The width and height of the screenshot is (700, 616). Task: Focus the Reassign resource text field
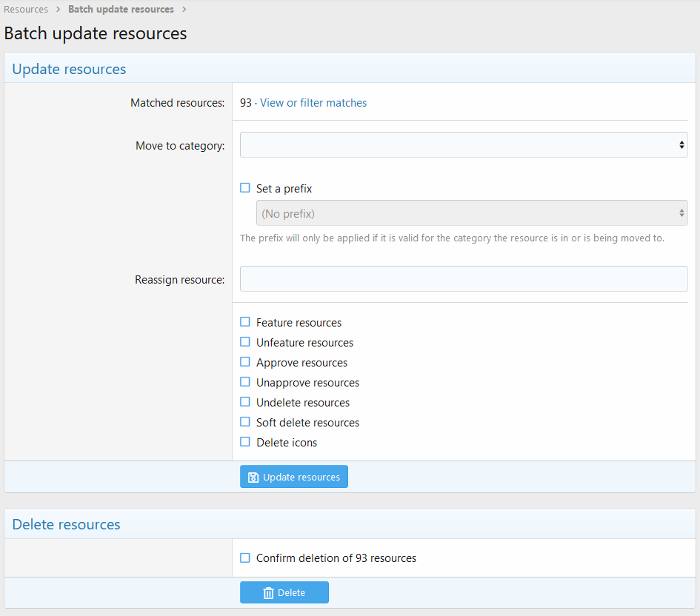(x=464, y=279)
